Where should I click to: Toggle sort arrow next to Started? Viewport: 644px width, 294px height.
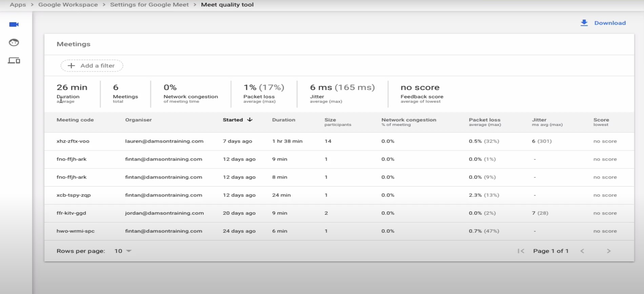[250, 120]
